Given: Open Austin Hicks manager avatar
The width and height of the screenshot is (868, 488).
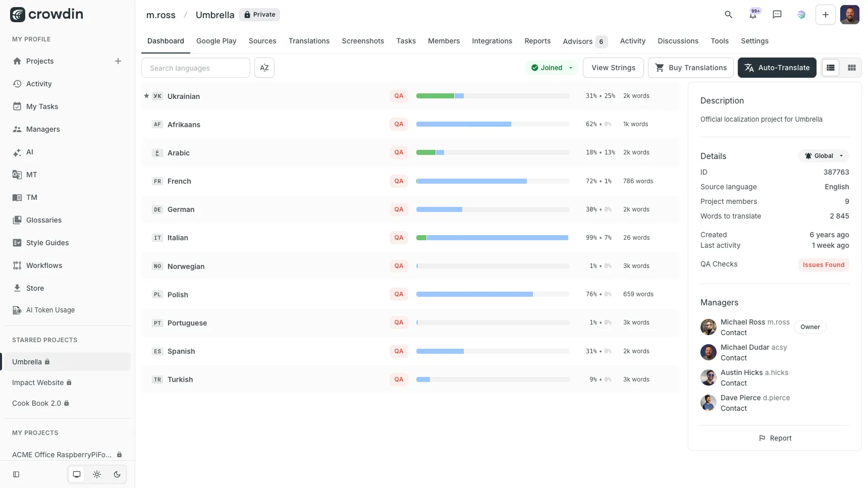Looking at the screenshot, I should point(709,377).
